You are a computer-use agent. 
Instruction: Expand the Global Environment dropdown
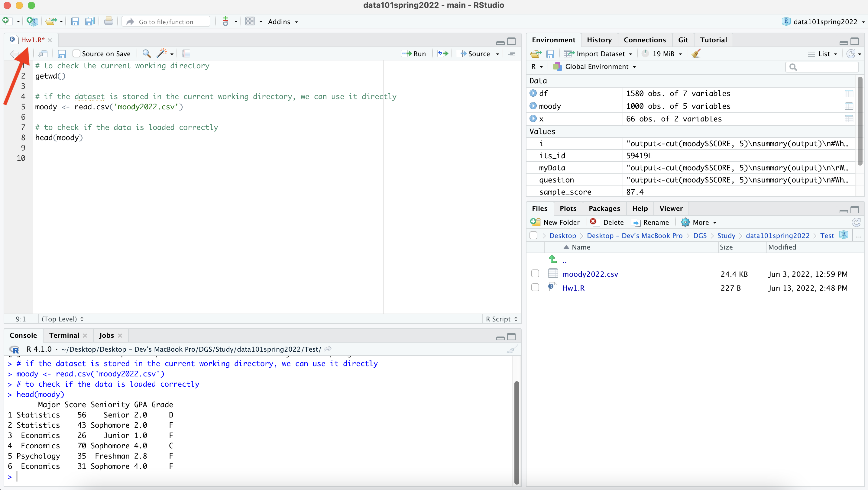[596, 67]
